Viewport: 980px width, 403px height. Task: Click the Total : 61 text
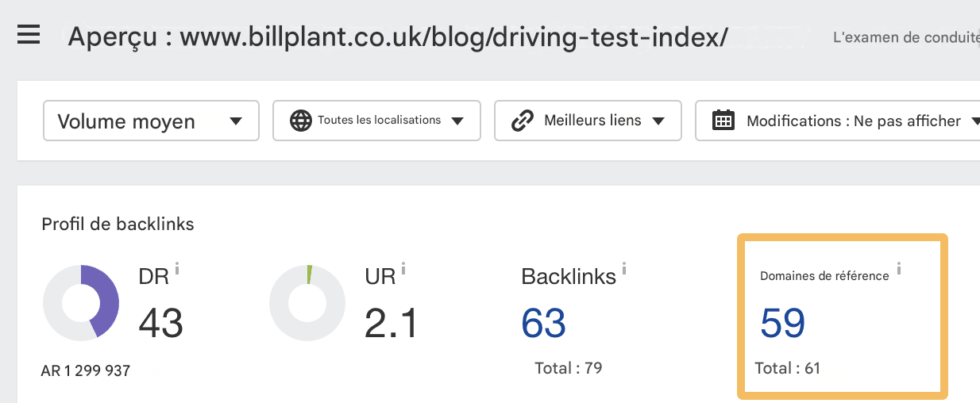(x=787, y=368)
